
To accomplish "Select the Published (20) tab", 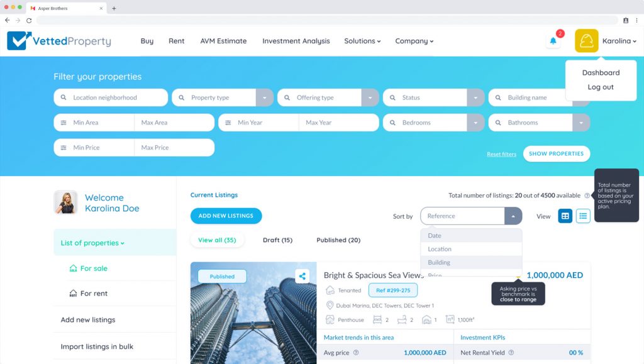I will pyautogui.click(x=338, y=240).
